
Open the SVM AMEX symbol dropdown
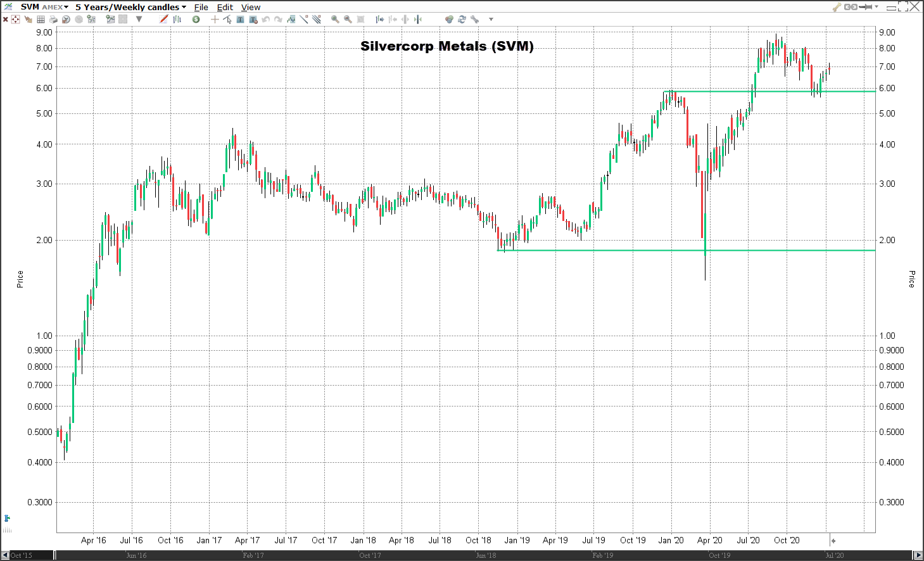(x=44, y=7)
